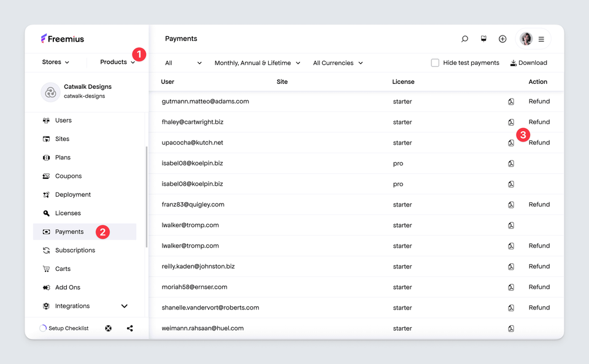The height and width of the screenshot is (364, 589).
Task: Click the Download button
Action: click(528, 63)
